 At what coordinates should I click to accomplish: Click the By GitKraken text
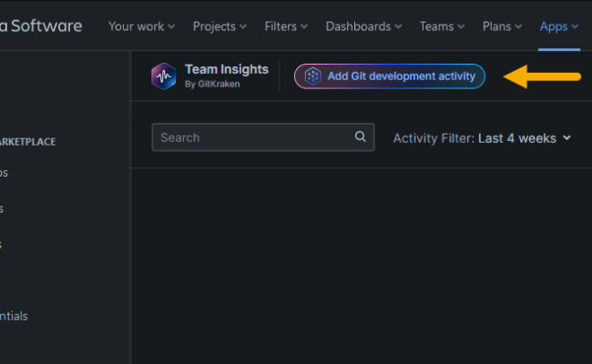click(x=212, y=84)
